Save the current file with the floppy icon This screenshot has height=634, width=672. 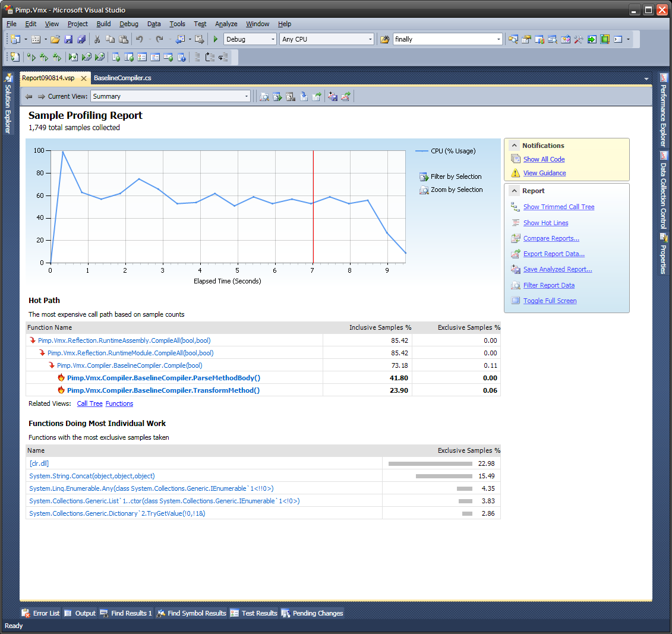tap(68, 39)
